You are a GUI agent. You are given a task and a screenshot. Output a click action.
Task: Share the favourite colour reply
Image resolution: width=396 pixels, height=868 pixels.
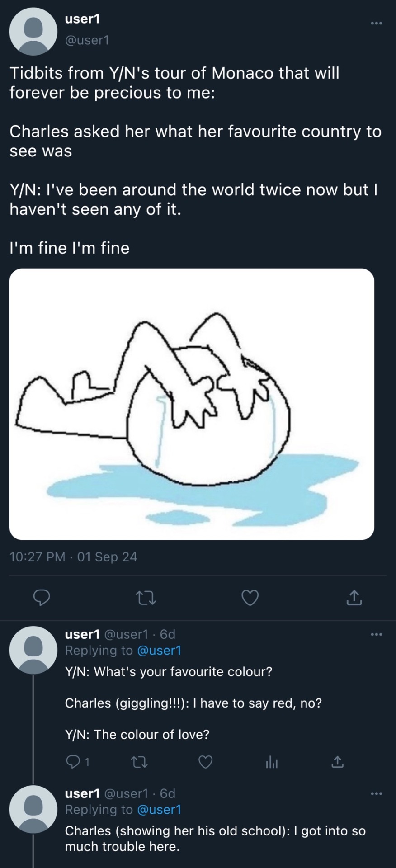[338, 763]
